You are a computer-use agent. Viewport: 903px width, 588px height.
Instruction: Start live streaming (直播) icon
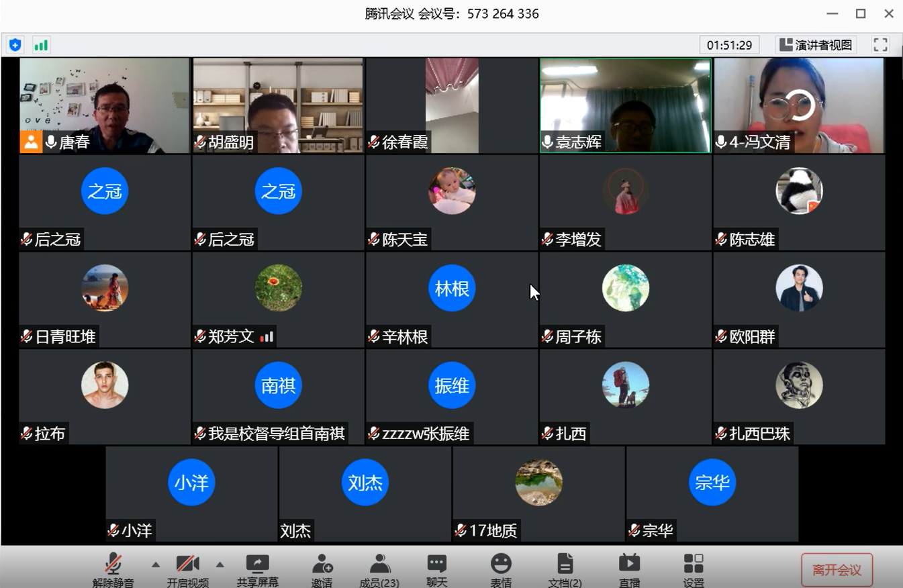point(629,569)
